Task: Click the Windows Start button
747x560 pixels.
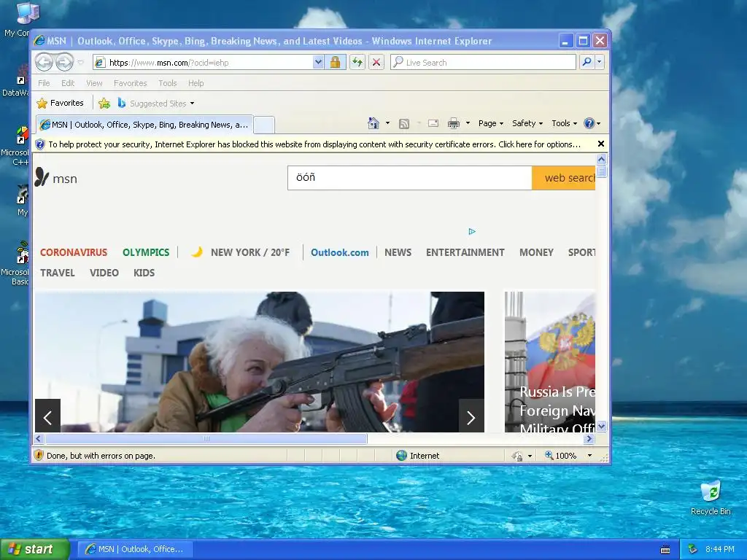Action: pos(35,549)
